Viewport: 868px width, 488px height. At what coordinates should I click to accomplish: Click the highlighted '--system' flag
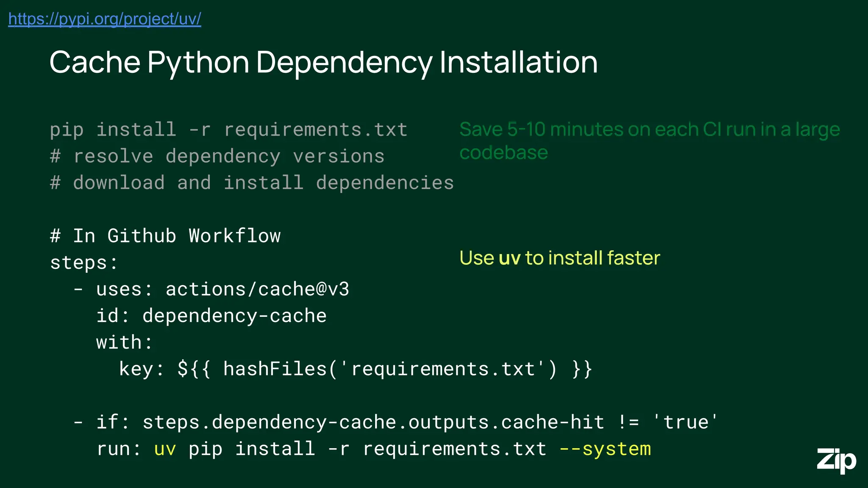[605, 449]
